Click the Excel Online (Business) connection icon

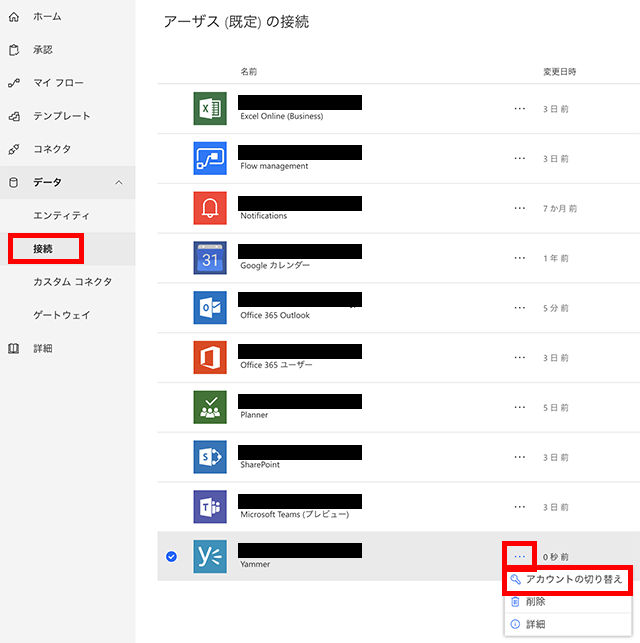tap(210, 108)
